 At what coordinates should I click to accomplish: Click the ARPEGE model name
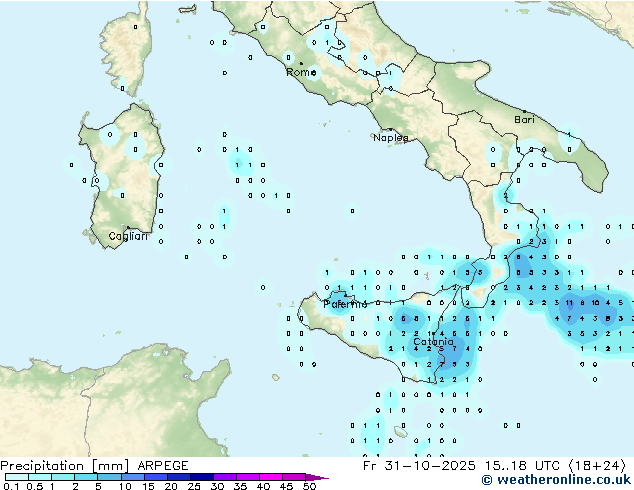tap(163, 466)
